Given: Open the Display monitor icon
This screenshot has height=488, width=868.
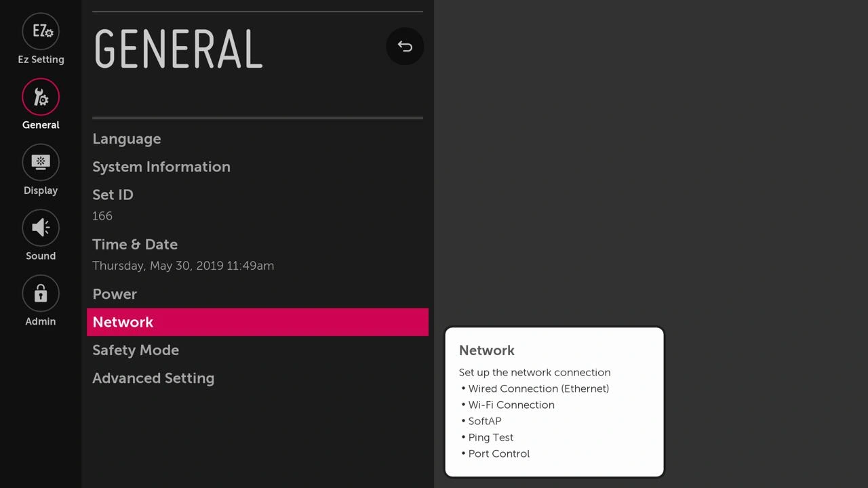Looking at the screenshot, I should click(41, 162).
